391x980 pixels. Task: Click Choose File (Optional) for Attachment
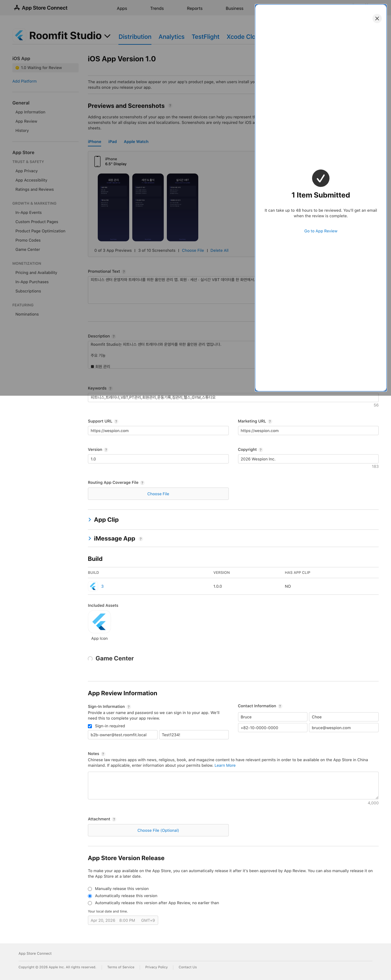pyautogui.click(x=158, y=830)
